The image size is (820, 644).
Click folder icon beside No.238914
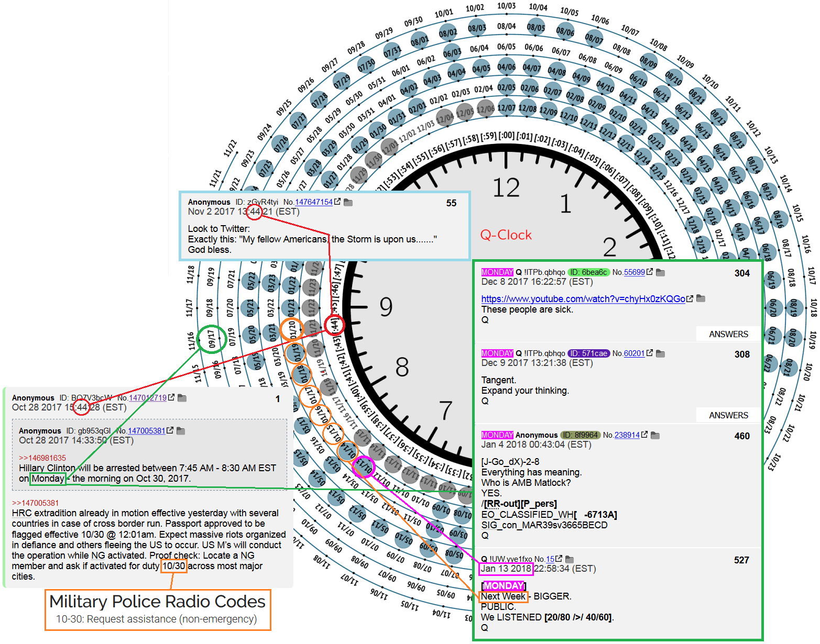[655, 435]
